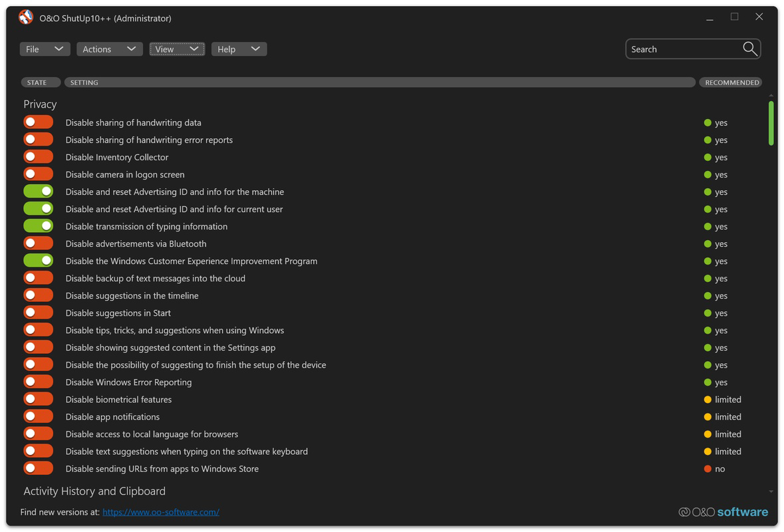Screen dimensions: 784x532
Task: Click the O&O software logo at bottom right
Action: click(723, 512)
